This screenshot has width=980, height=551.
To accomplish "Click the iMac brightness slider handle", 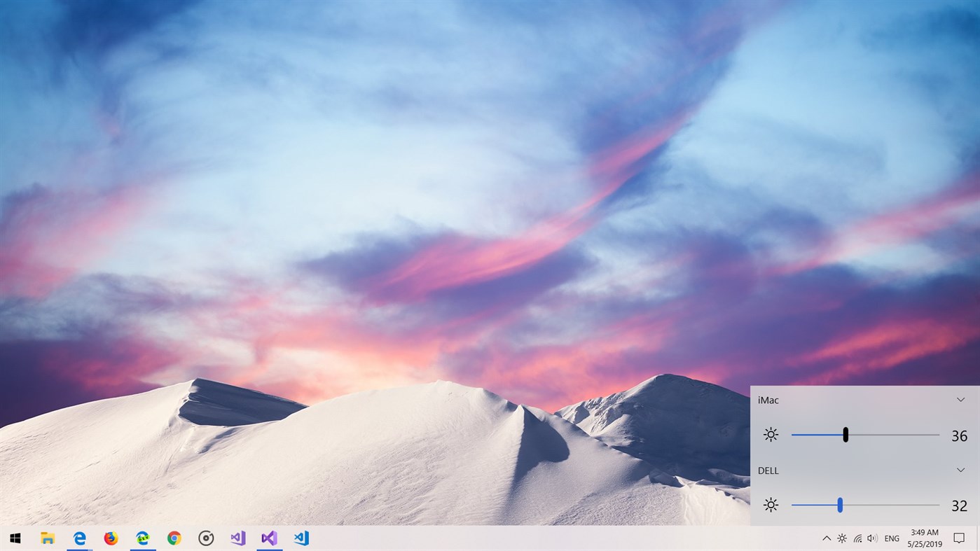I will click(845, 435).
